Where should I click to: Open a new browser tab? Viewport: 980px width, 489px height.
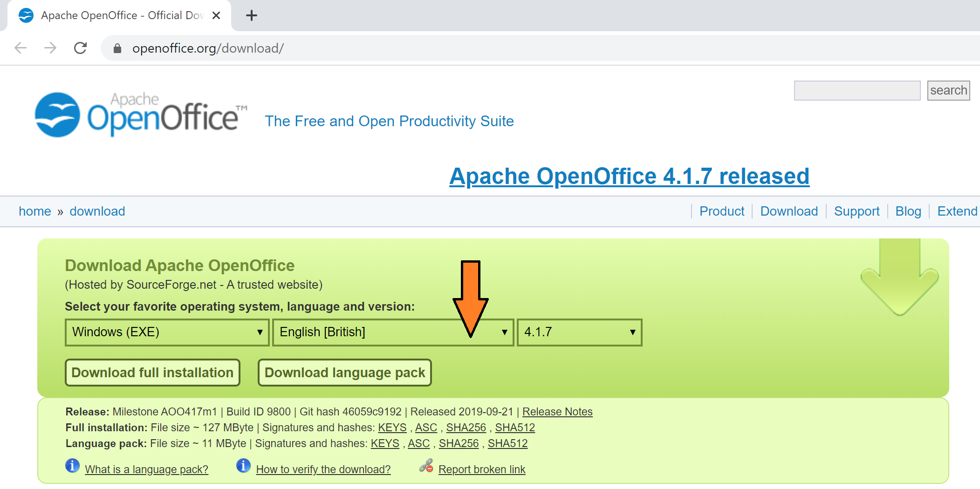pos(251,15)
